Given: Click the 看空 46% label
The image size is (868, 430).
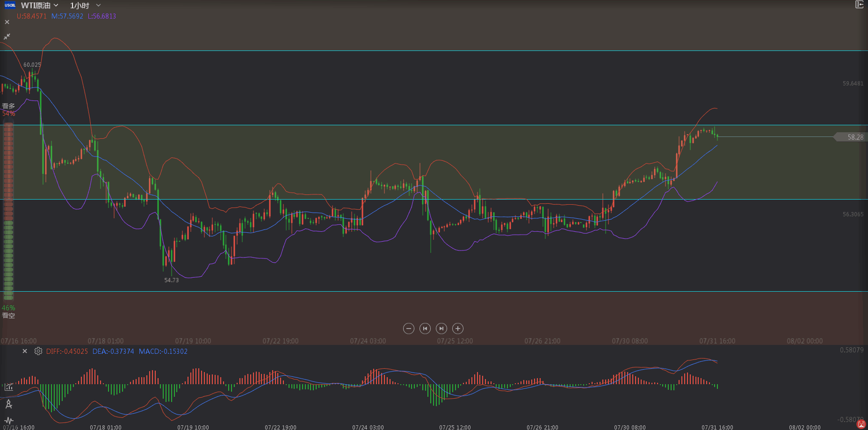Looking at the screenshot, I should (x=8, y=312).
